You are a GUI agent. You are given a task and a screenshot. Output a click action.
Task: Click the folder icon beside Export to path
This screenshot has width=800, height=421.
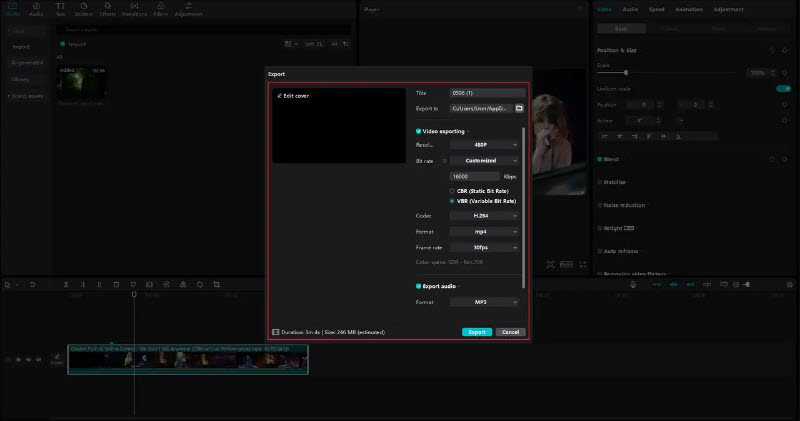click(519, 108)
